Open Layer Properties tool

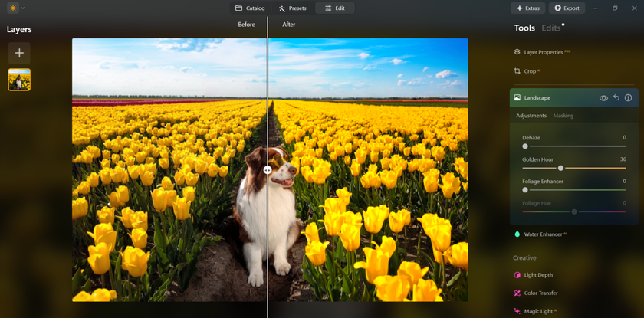tap(542, 52)
